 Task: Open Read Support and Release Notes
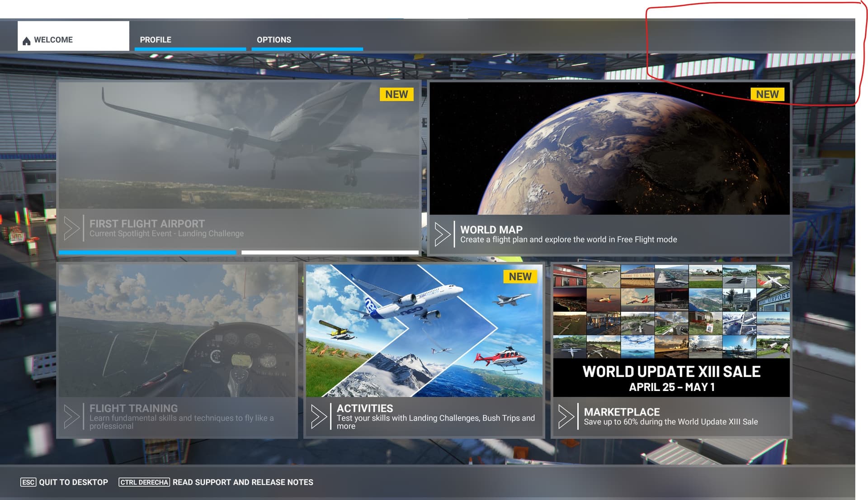click(243, 482)
